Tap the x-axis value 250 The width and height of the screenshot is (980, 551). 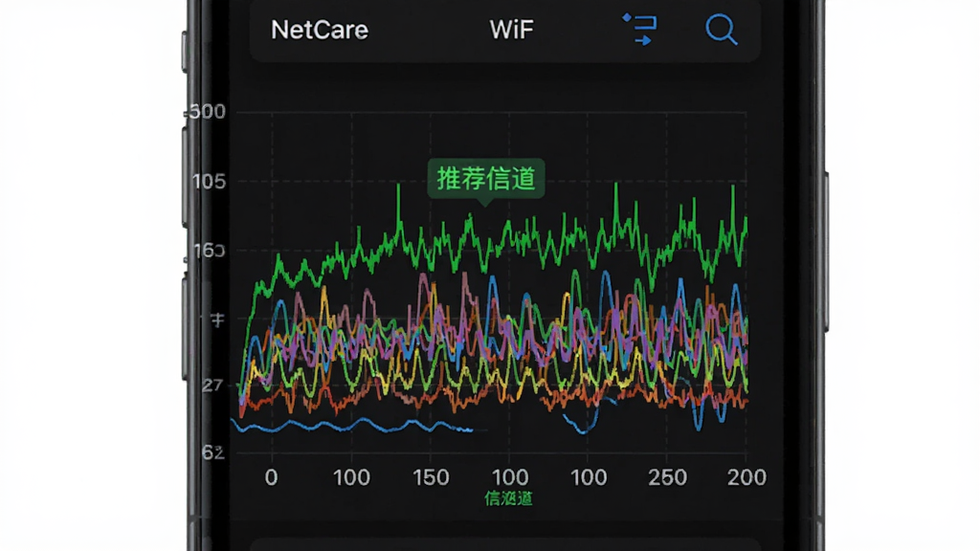pos(667,478)
